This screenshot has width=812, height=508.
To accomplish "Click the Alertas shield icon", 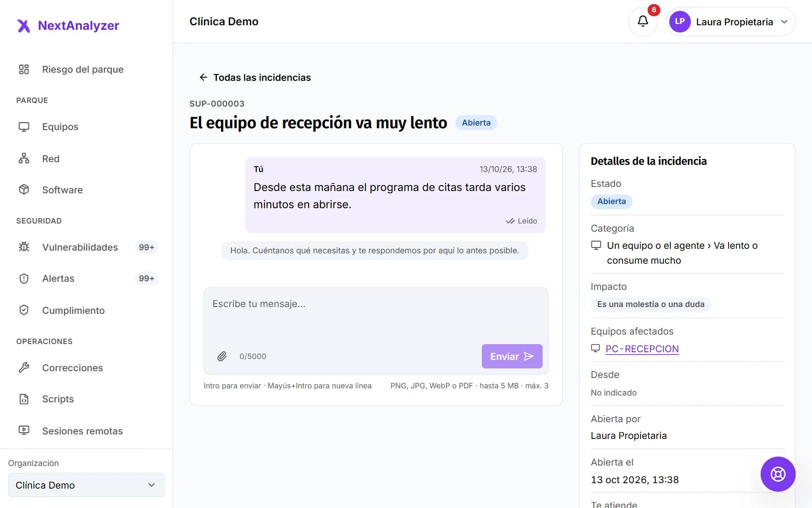I will [x=24, y=279].
